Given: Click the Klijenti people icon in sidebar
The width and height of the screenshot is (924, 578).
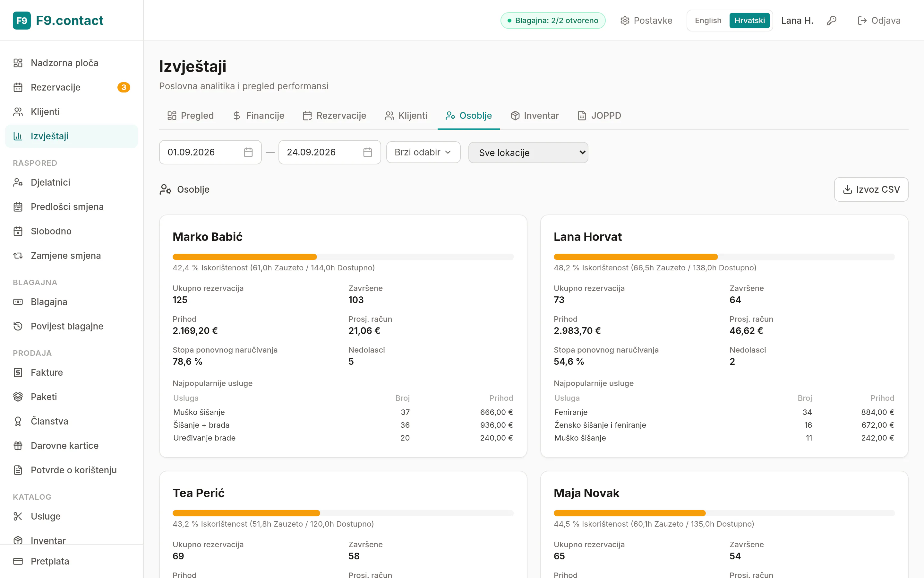Looking at the screenshot, I should [18, 112].
